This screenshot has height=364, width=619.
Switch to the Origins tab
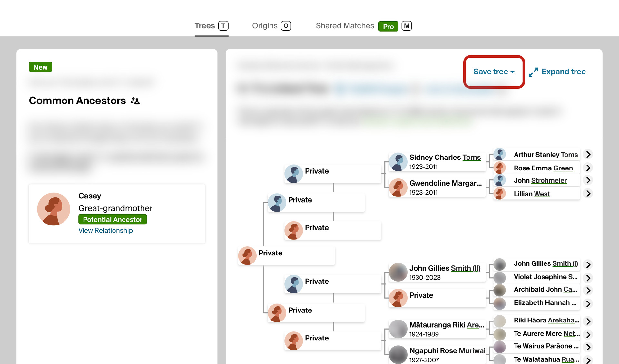[x=271, y=26]
